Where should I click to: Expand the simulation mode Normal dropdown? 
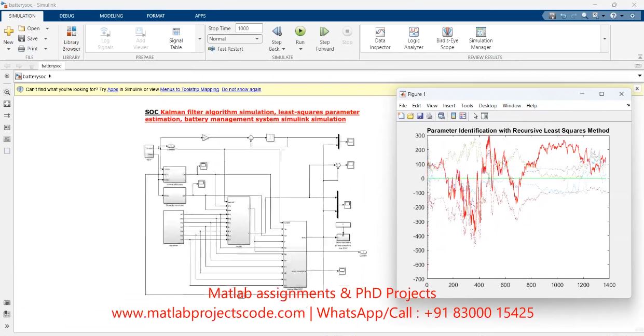[x=257, y=39]
